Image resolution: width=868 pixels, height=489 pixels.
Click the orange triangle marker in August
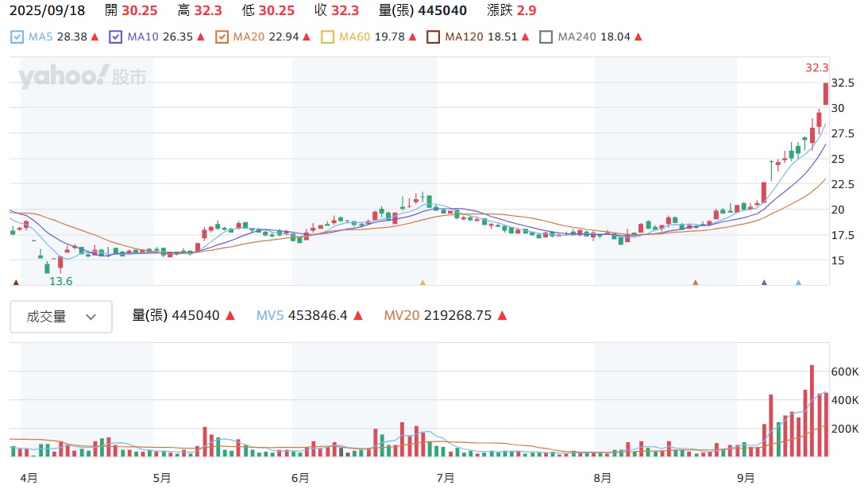point(695,282)
